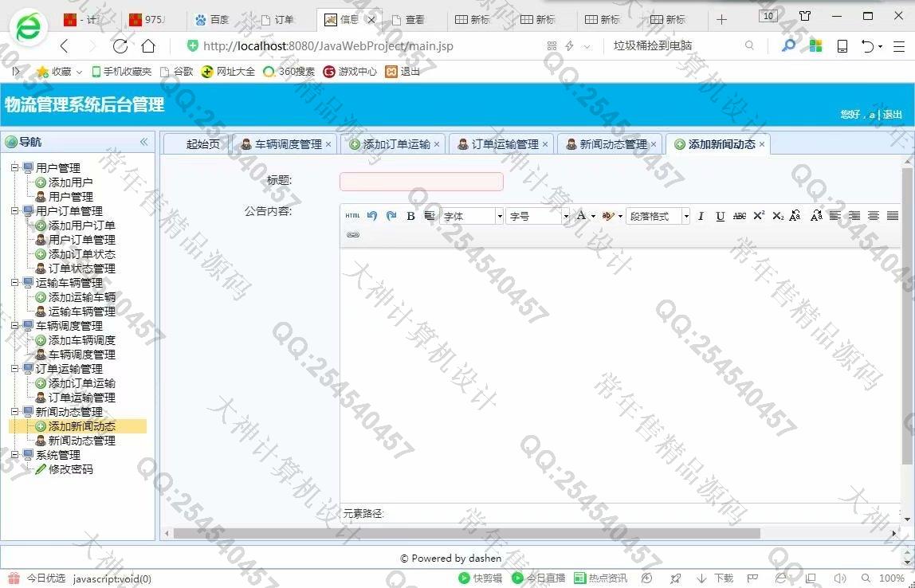Click the background highlight color button

pos(608,216)
